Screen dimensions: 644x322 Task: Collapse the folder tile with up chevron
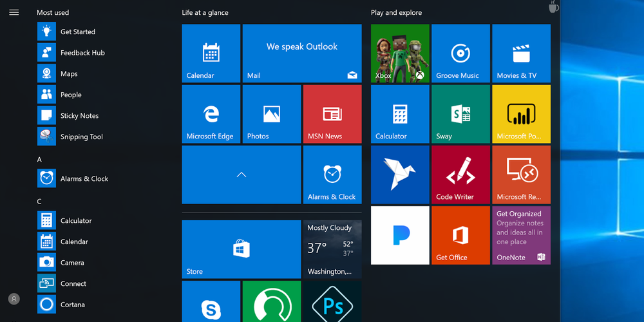coord(241,175)
